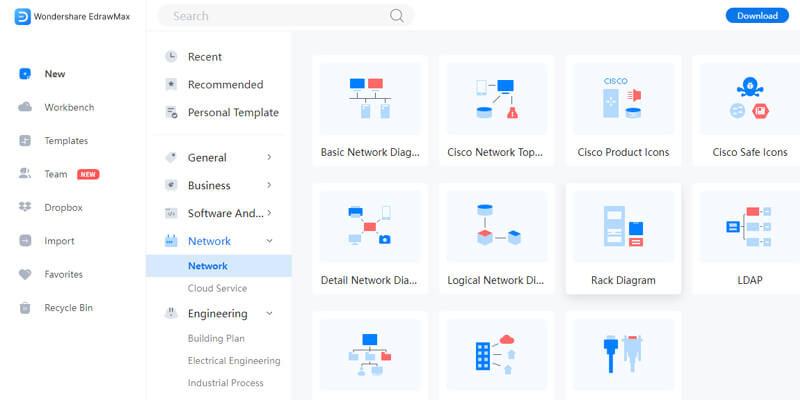The width and height of the screenshot is (800, 400).
Task: Click the Software And category icon
Action: click(x=171, y=213)
